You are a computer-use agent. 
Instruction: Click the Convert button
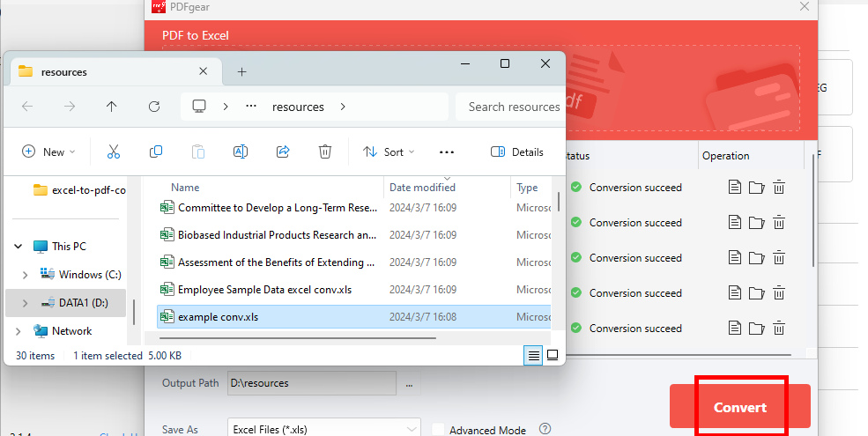click(740, 407)
